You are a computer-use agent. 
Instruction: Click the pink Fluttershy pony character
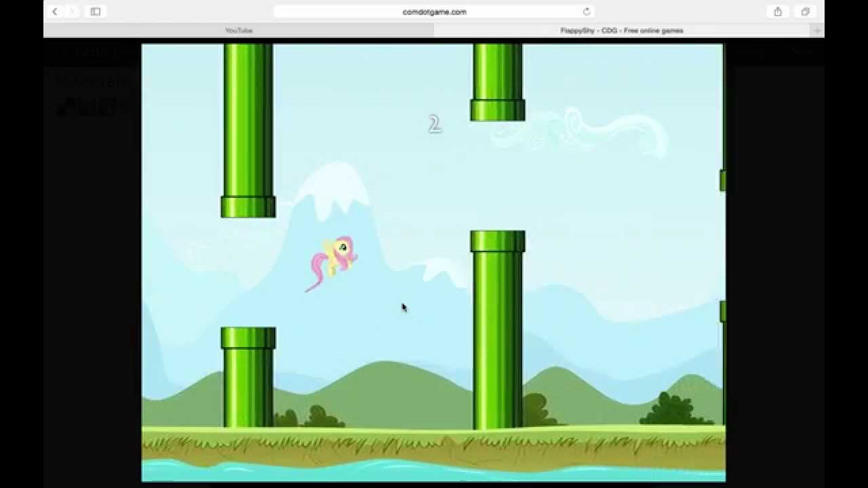tap(331, 263)
